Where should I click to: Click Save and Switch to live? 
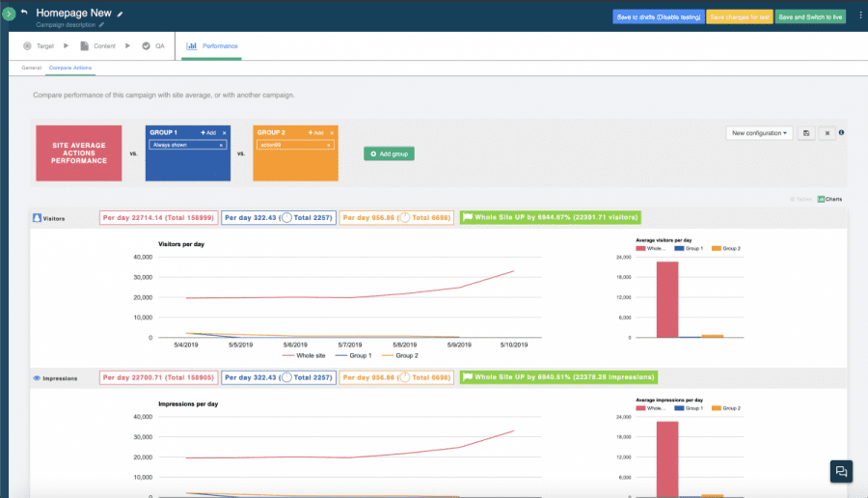pos(810,16)
